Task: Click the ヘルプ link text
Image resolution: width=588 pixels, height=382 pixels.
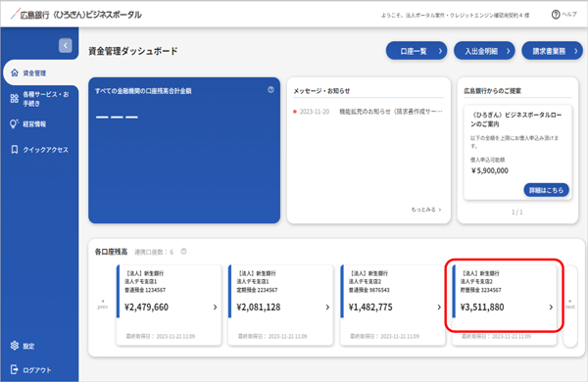Action: [x=568, y=15]
